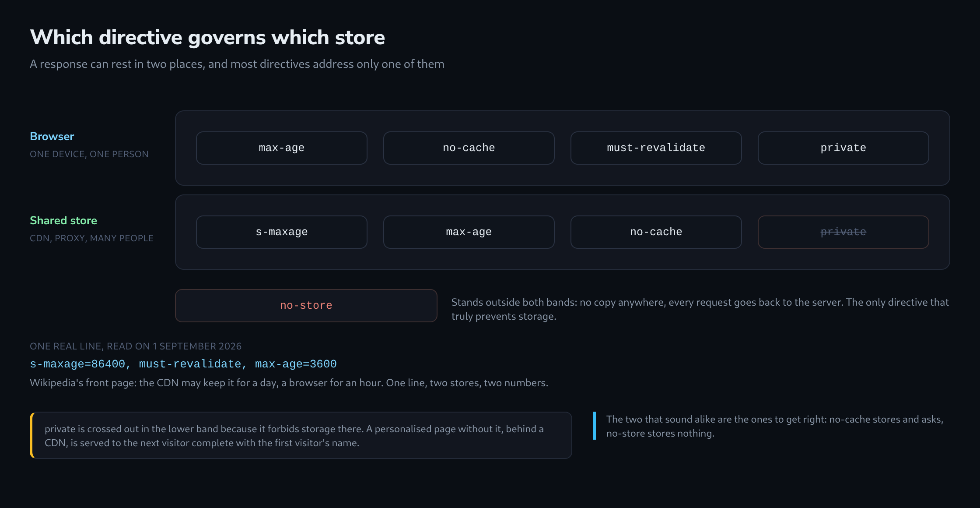This screenshot has width=980, height=508.
Task: Click the s-maxage directive chip
Action: [281, 232]
